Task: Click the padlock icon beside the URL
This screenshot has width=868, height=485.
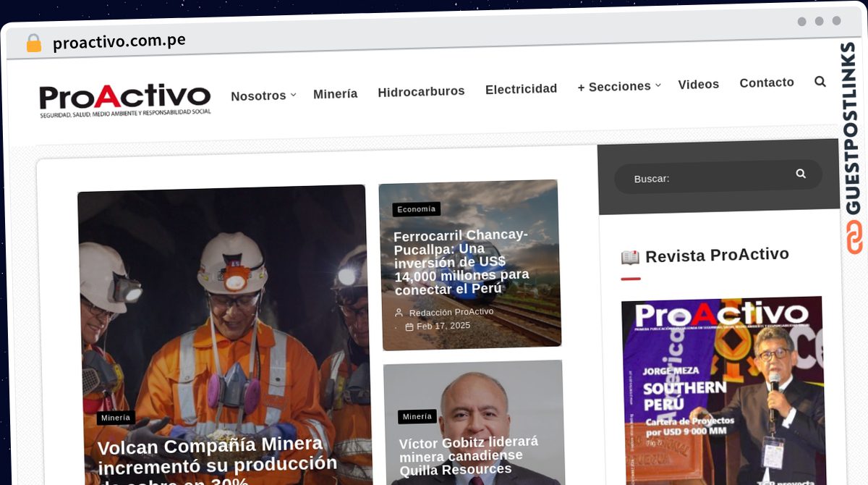Action: click(34, 43)
